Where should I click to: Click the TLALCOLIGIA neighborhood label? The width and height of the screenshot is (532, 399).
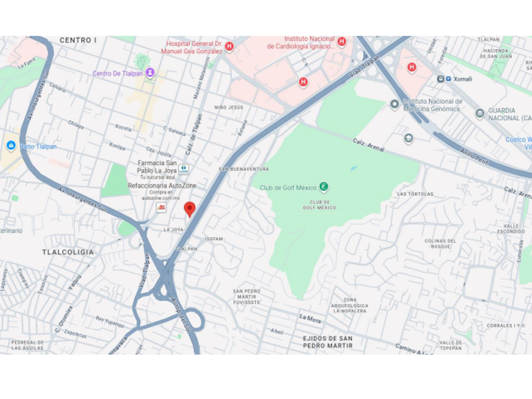pos(68,252)
